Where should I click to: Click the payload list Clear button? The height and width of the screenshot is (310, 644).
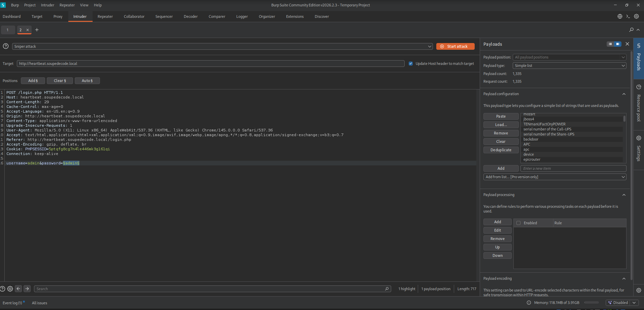[501, 142]
